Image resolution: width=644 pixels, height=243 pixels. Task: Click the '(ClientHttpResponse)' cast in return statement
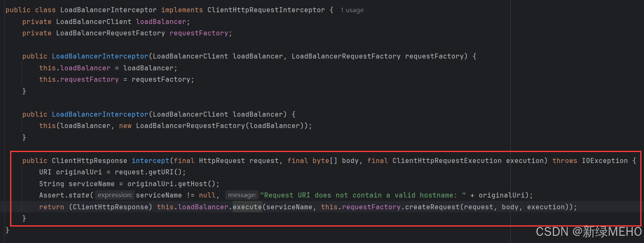point(111,207)
